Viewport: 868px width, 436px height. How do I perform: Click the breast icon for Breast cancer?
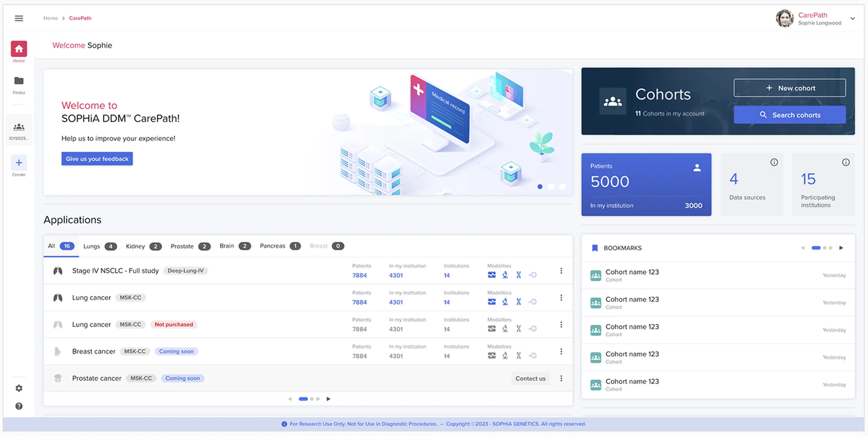58,351
